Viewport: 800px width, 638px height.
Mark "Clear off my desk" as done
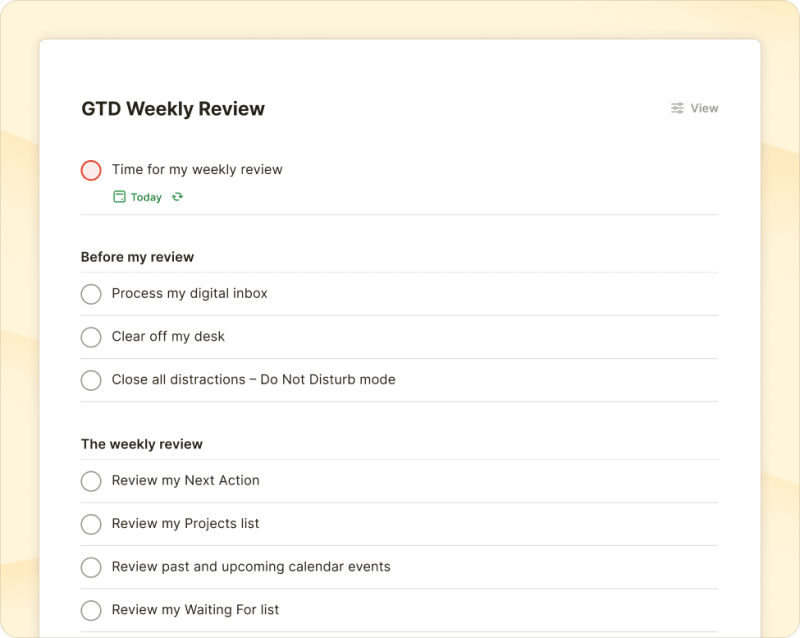pyautogui.click(x=91, y=337)
